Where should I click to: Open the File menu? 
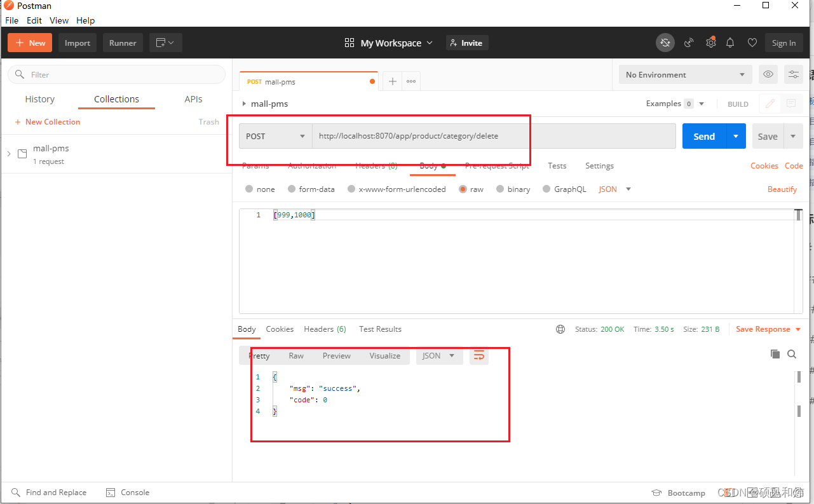coord(12,20)
